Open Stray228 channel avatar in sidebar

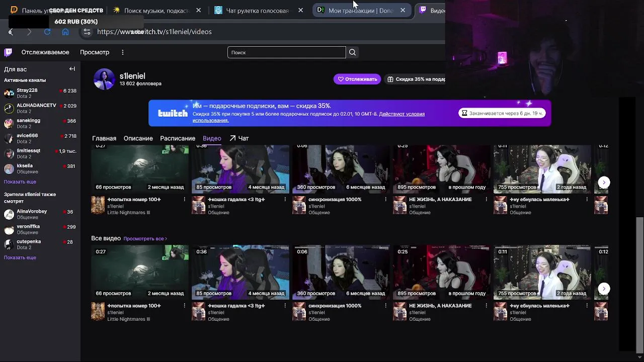point(9,93)
